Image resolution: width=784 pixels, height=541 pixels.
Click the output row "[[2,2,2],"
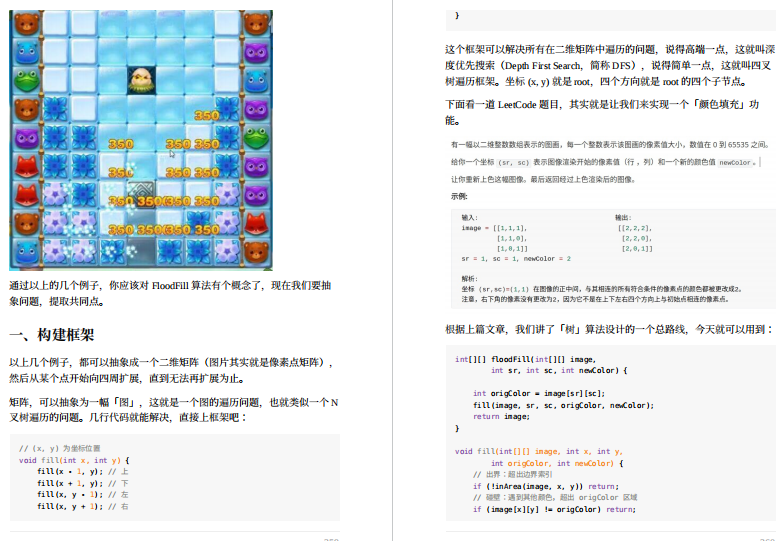coord(635,228)
